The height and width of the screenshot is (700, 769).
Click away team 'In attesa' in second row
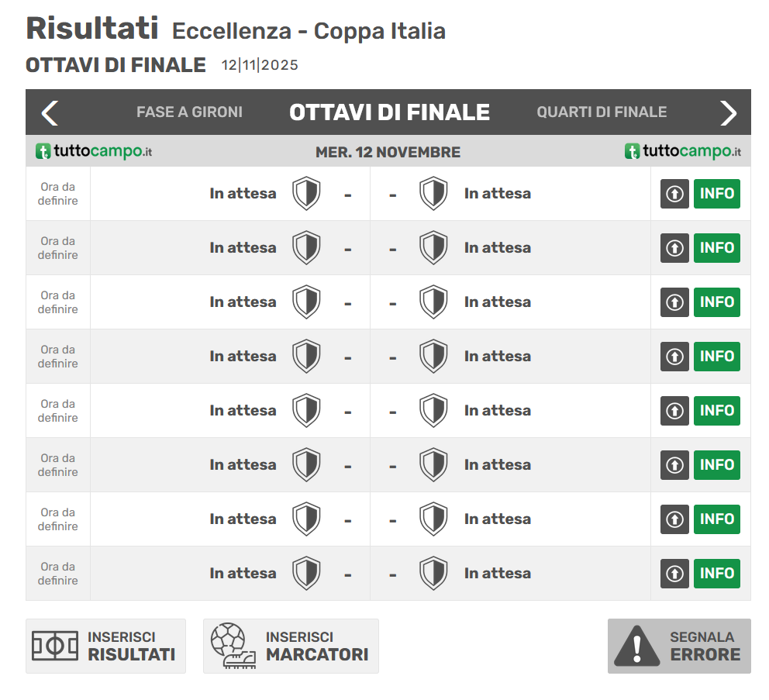pos(498,248)
